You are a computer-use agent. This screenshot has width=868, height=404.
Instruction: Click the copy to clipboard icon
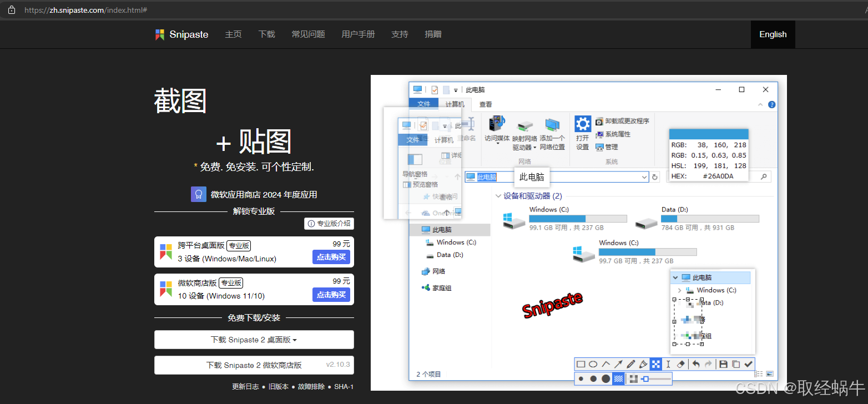click(x=736, y=364)
